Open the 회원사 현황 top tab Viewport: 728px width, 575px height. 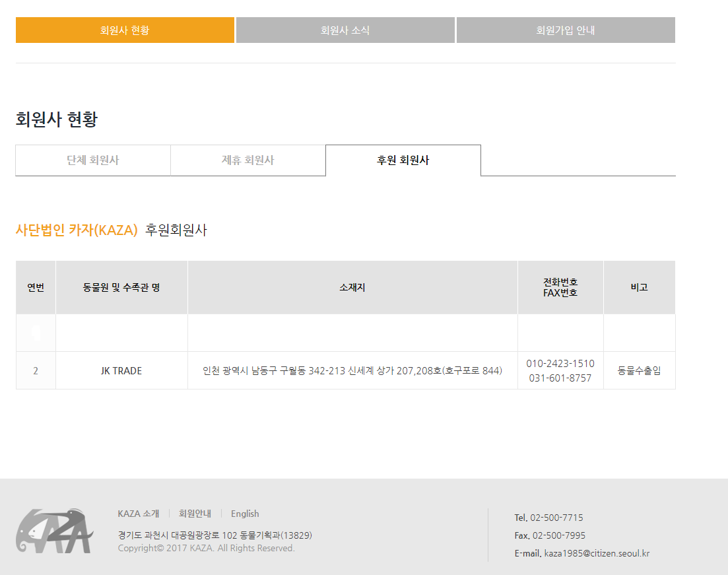tap(125, 30)
